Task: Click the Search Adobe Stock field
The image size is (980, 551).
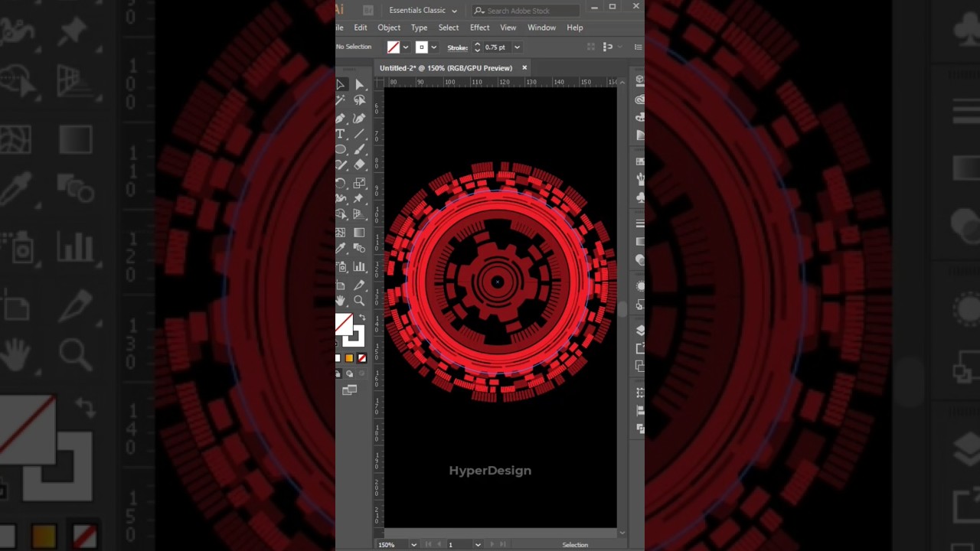Action: 525,11
